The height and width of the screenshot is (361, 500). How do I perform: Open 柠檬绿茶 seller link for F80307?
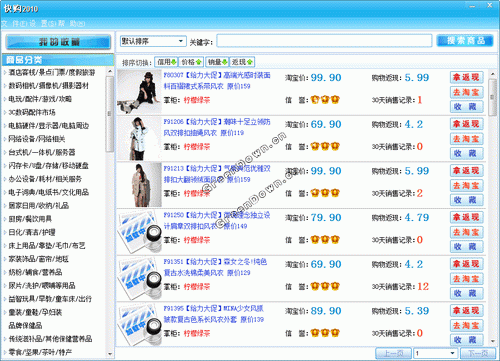197,100
